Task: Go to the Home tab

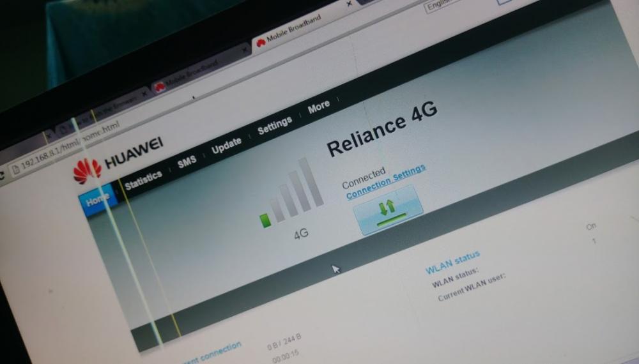Action: (98, 201)
